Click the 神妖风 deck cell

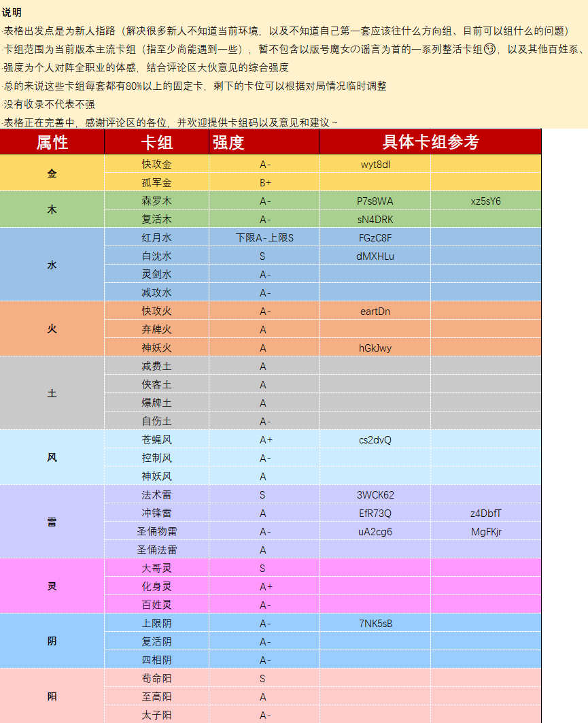point(156,476)
